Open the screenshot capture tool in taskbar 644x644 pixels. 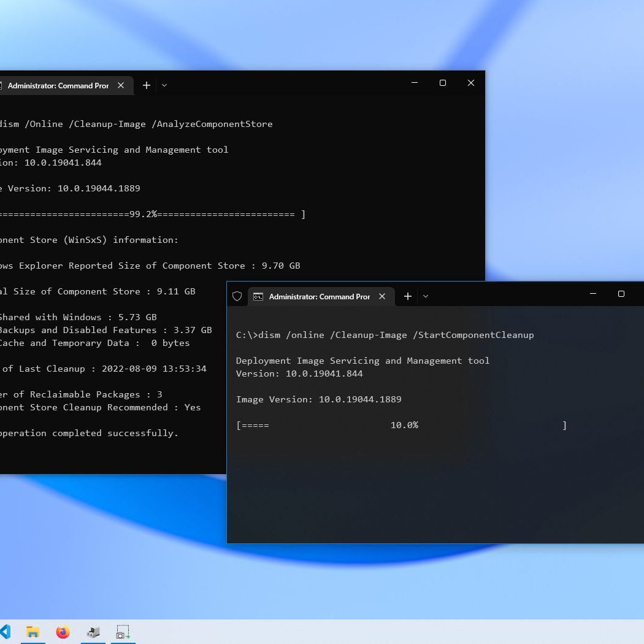pos(123,632)
